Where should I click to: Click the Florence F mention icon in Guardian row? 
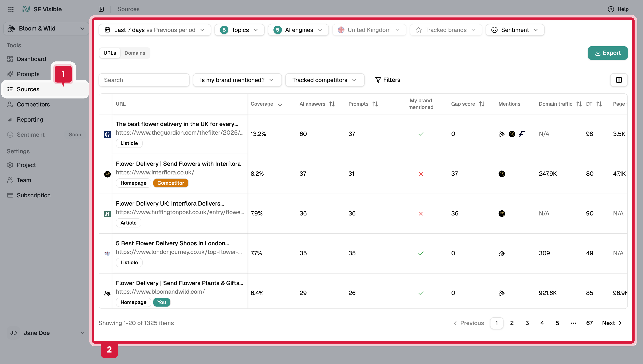[522, 134]
